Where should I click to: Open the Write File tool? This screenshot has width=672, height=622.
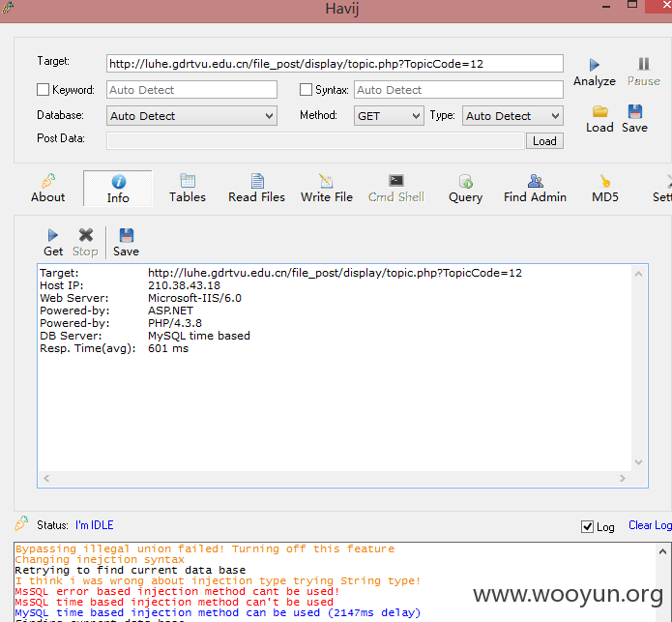point(327,189)
